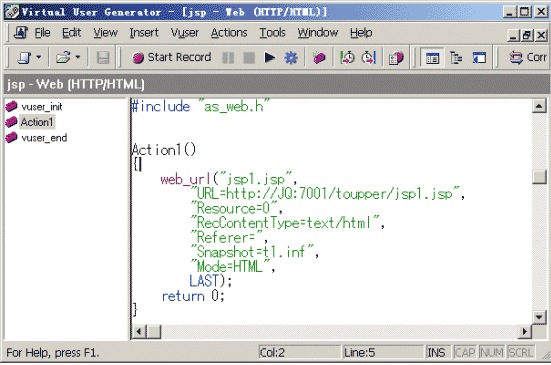Click the Start Record button
The width and height of the screenshot is (551, 365).
171,57
